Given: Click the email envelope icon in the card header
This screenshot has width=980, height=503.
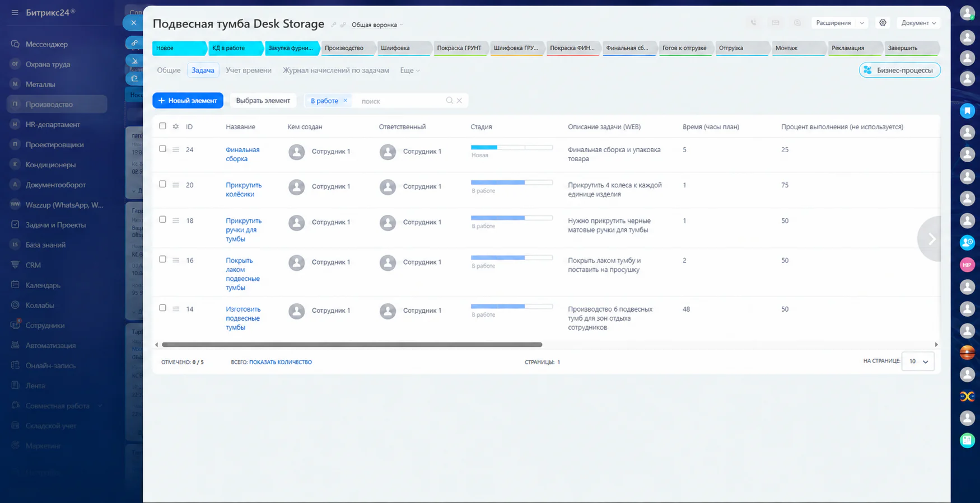Looking at the screenshot, I should click(776, 23).
